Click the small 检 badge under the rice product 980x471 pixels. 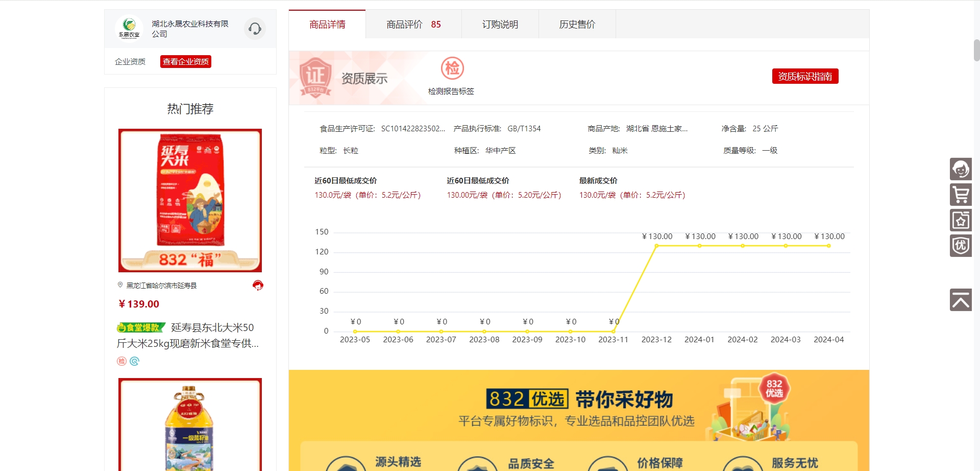pos(121,361)
